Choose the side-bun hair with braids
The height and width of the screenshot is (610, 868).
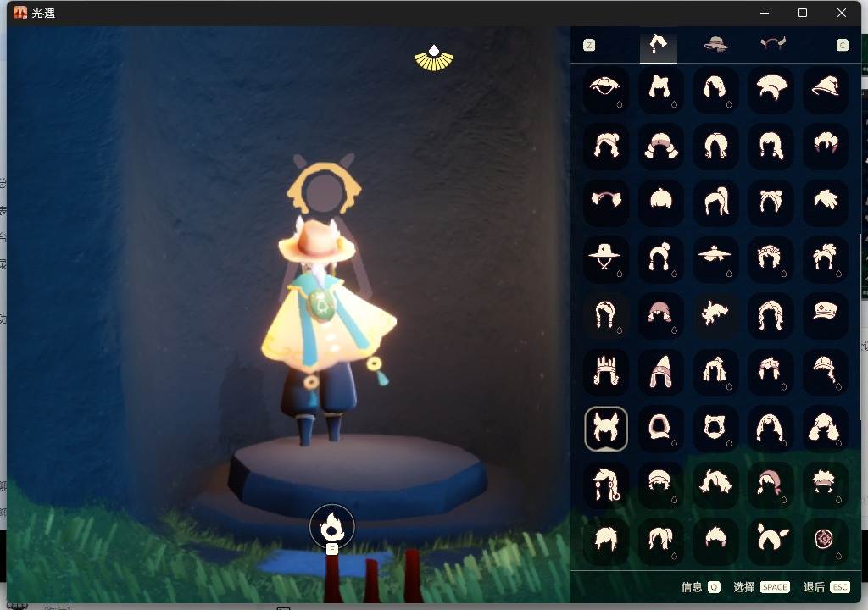[x=660, y=258]
